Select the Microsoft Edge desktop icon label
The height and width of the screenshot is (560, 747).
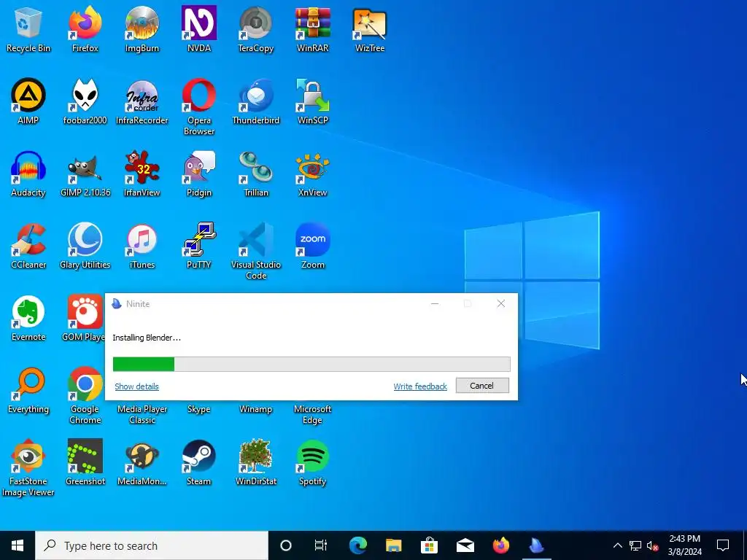tap(312, 414)
